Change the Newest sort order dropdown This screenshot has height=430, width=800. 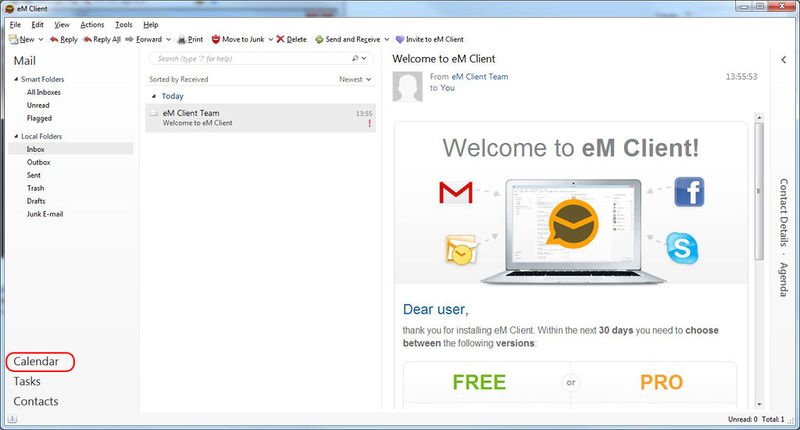pyautogui.click(x=355, y=79)
